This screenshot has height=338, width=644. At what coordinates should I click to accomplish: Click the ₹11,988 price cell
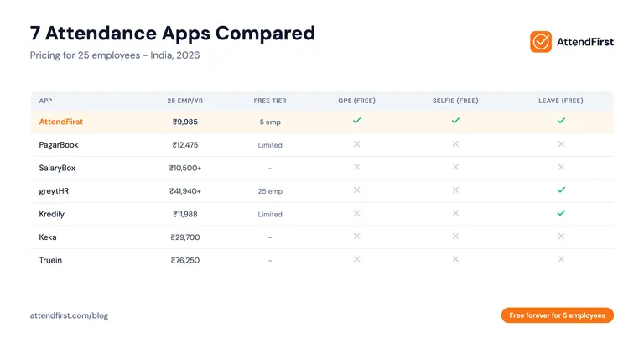click(x=184, y=214)
